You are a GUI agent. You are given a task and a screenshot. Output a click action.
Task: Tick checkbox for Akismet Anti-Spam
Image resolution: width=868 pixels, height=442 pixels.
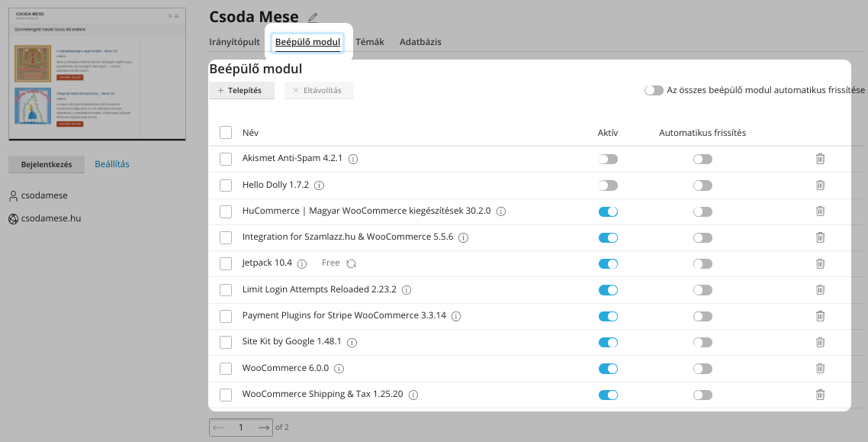[226, 159]
